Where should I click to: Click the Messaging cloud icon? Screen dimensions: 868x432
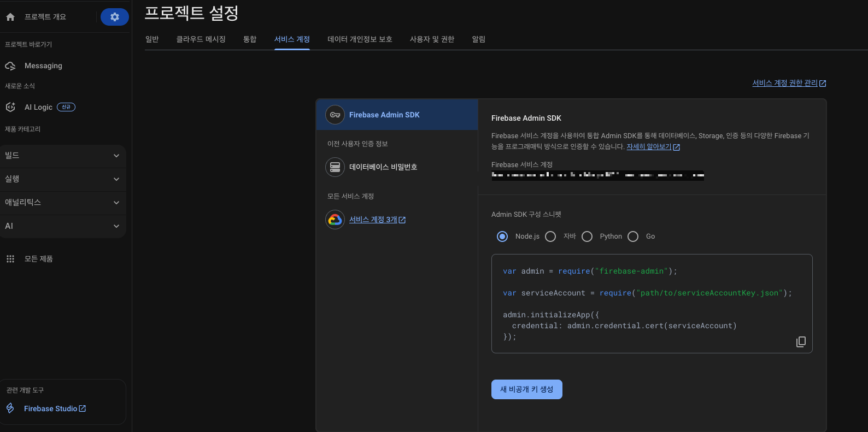(x=10, y=66)
